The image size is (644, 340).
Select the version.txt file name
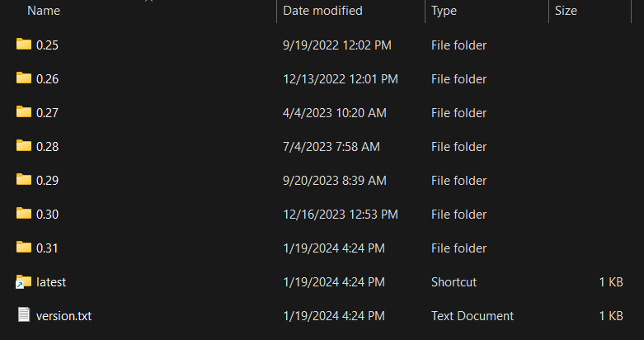coord(63,316)
